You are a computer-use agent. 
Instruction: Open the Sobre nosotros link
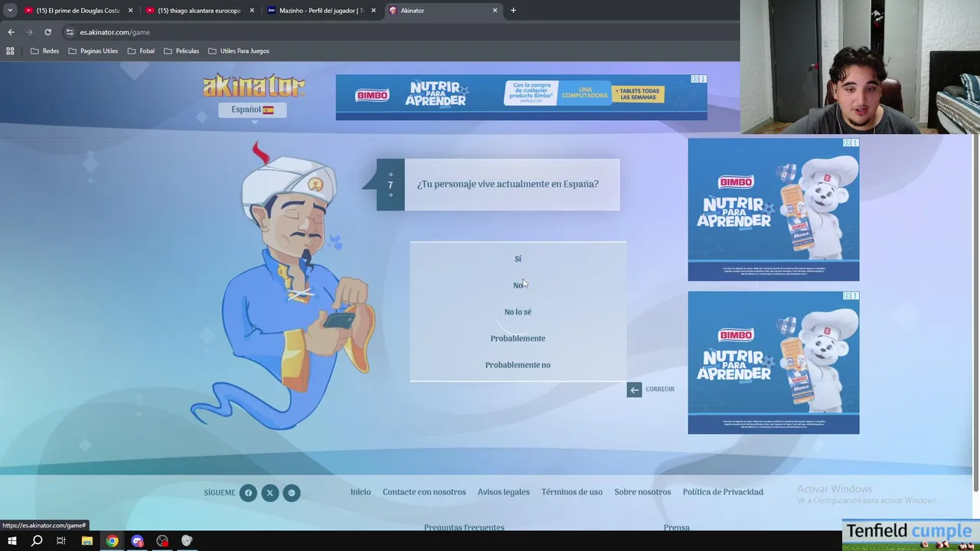[x=642, y=492]
